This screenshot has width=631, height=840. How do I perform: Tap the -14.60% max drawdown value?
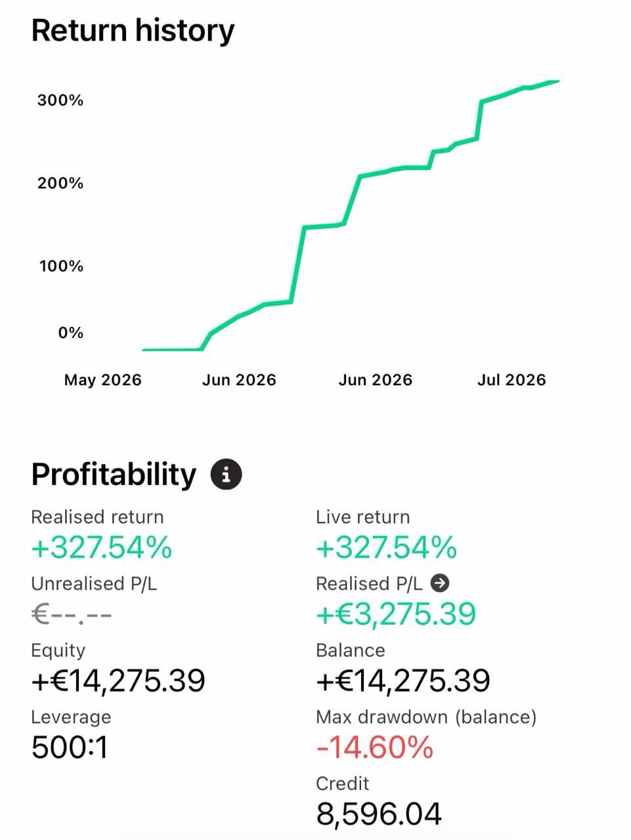point(375,747)
